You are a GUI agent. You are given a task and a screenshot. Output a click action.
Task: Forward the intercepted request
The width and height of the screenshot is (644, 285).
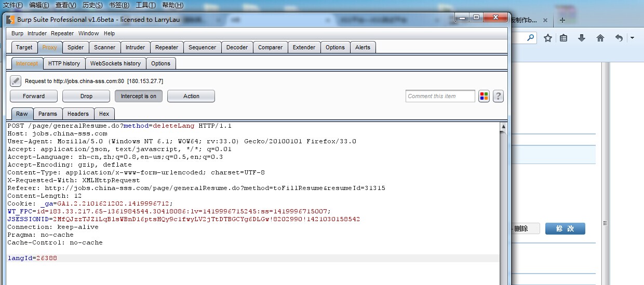tap(34, 96)
